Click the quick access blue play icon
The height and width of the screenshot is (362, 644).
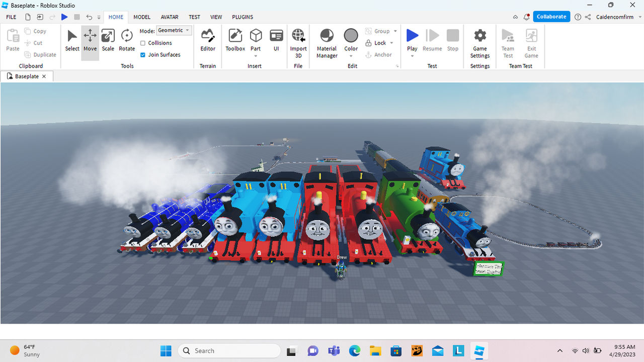[64, 17]
